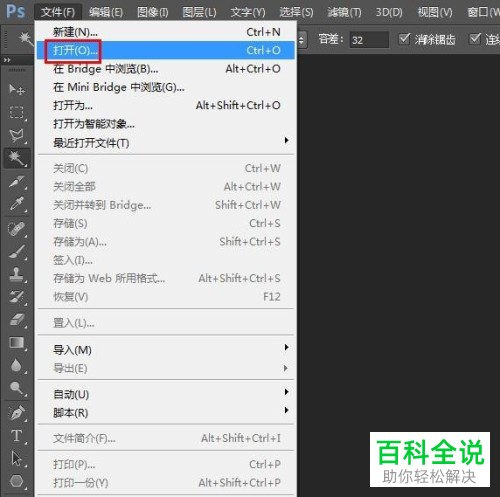The height and width of the screenshot is (497, 500).
Task: Choose 打开(O)... from File menu
Action: click(x=166, y=50)
